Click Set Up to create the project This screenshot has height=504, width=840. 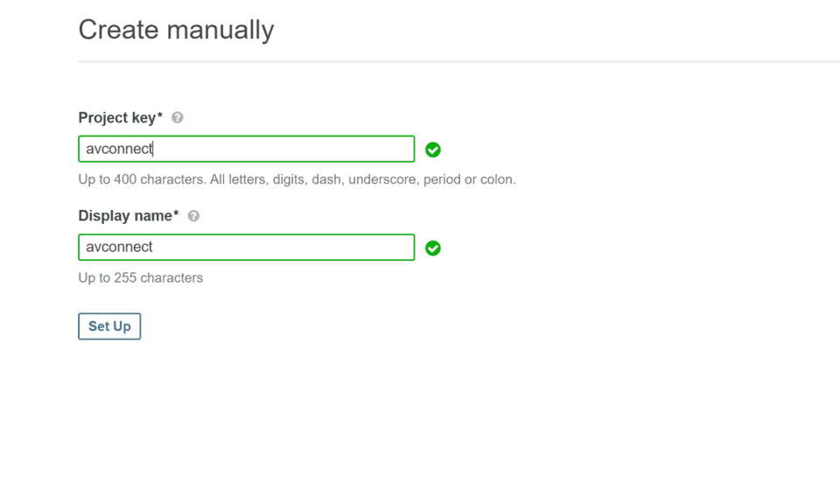[x=108, y=325]
